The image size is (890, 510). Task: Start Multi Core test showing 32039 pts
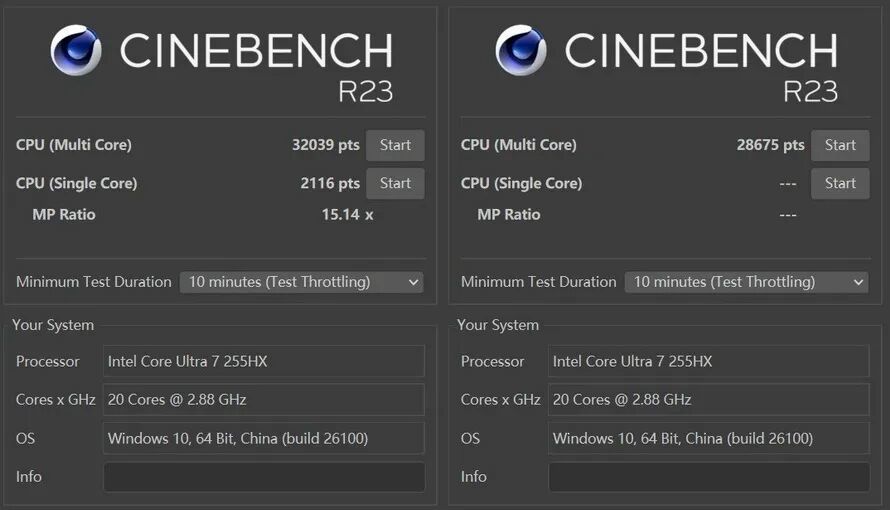[395, 145]
